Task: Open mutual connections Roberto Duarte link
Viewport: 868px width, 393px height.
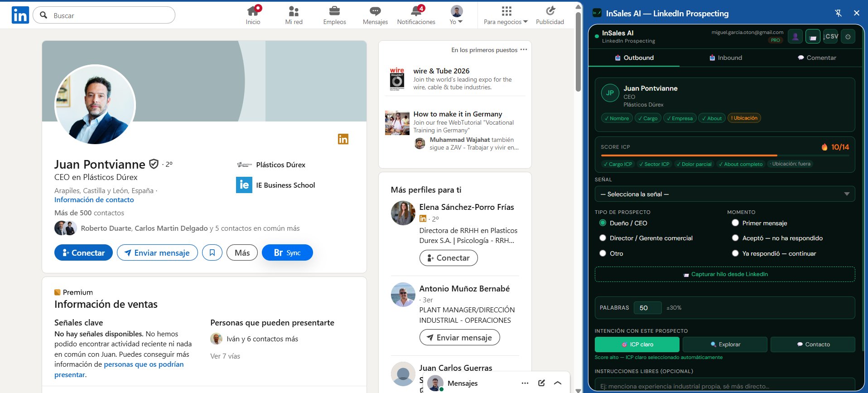Action: [190, 228]
